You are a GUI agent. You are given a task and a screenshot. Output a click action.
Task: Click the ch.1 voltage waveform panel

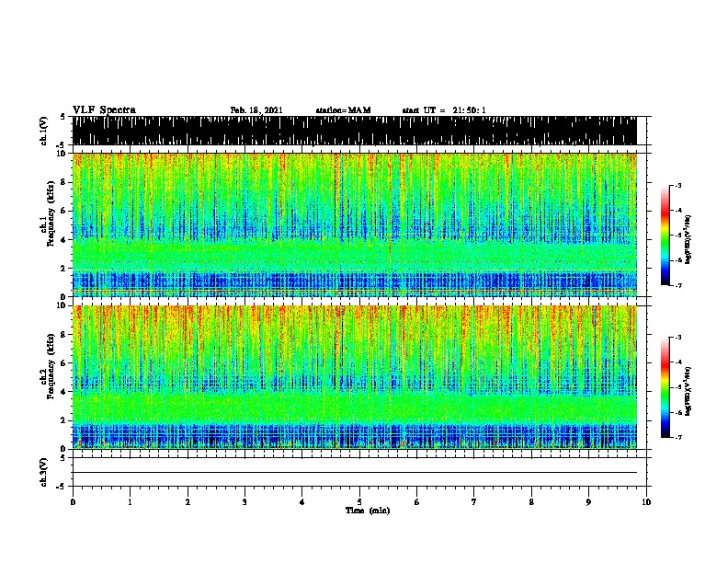point(354,131)
